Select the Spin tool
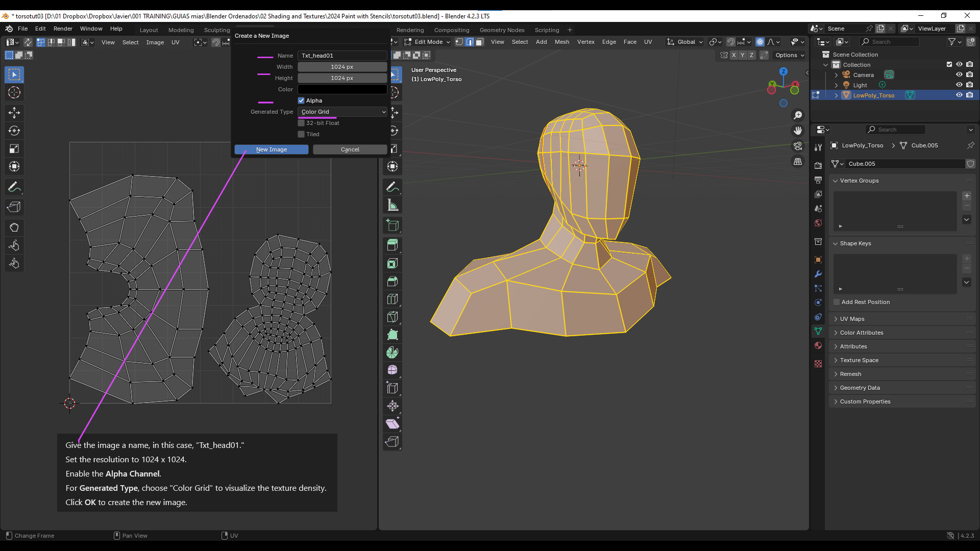Screen dimensions: 980x551 coord(393,353)
